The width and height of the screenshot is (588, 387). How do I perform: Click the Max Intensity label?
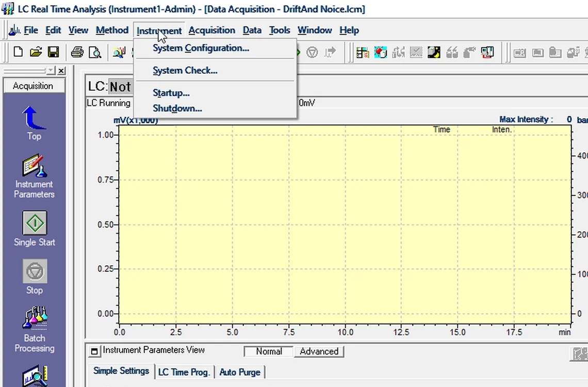point(526,119)
